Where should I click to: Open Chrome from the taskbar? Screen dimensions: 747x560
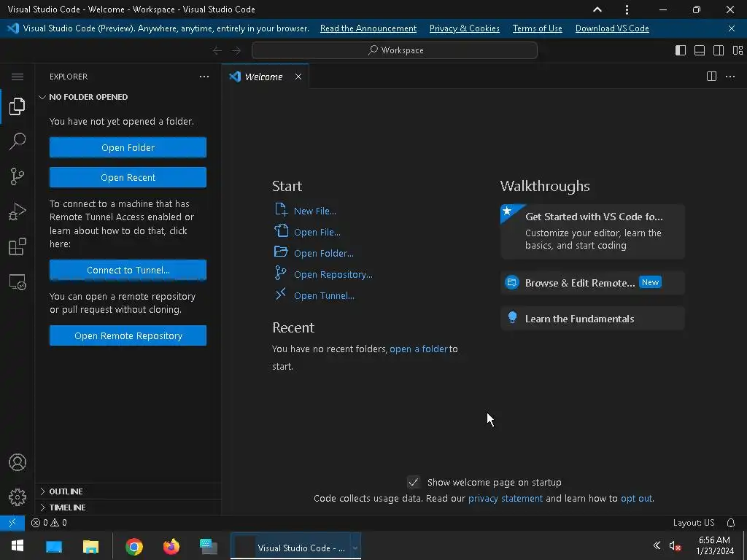(x=134, y=547)
